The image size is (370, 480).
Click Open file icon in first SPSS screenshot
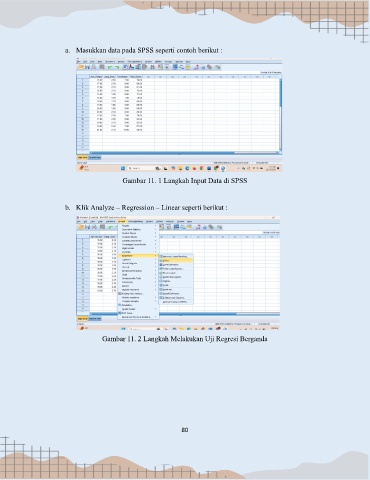(81, 67)
